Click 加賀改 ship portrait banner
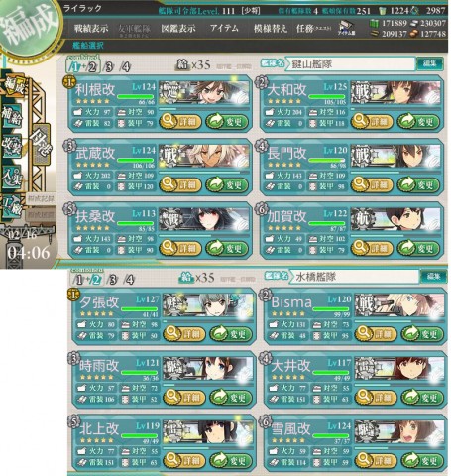This screenshot has height=476, width=451. pyautogui.click(x=395, y=219)
